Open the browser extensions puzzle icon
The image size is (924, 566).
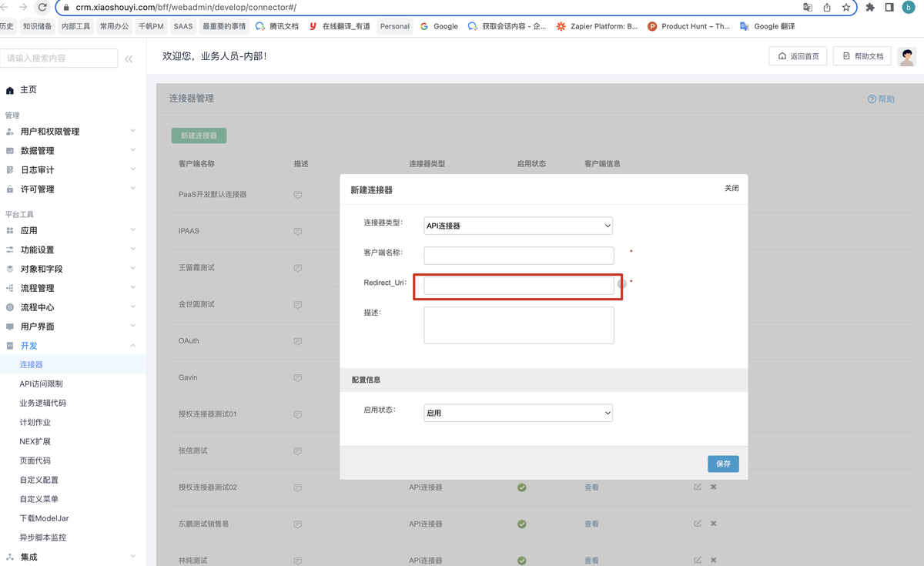pyautogui.click(x=870, y=7)
